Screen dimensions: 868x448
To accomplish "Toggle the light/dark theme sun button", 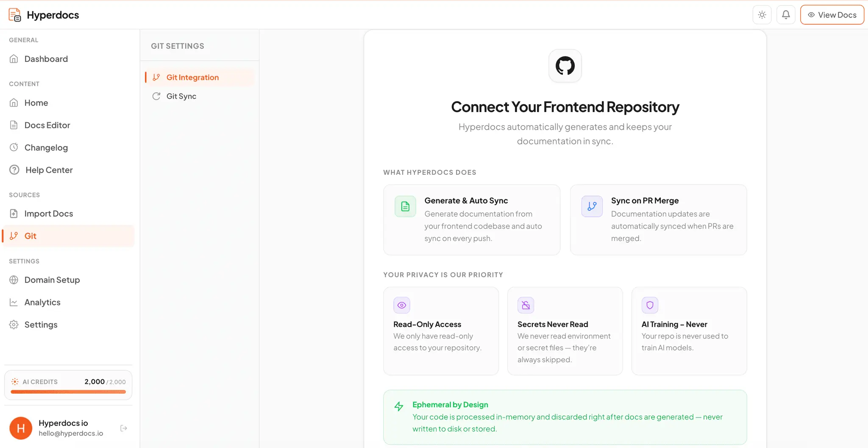I will pos(762,15).
